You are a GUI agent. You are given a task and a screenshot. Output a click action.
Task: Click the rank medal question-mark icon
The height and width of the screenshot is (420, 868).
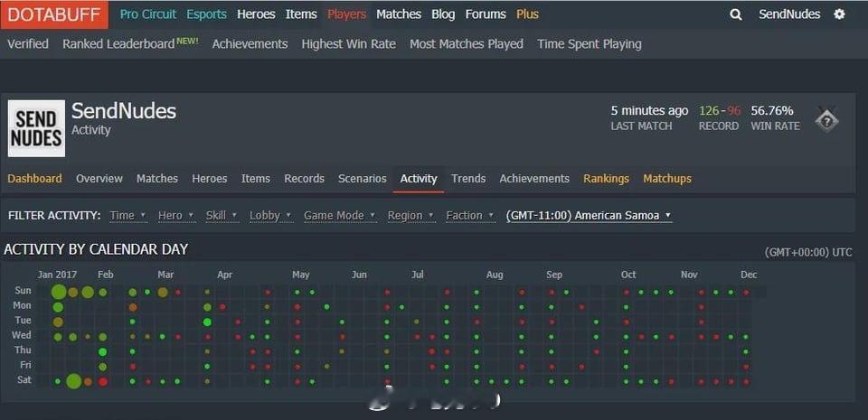(x=826, y=120)
